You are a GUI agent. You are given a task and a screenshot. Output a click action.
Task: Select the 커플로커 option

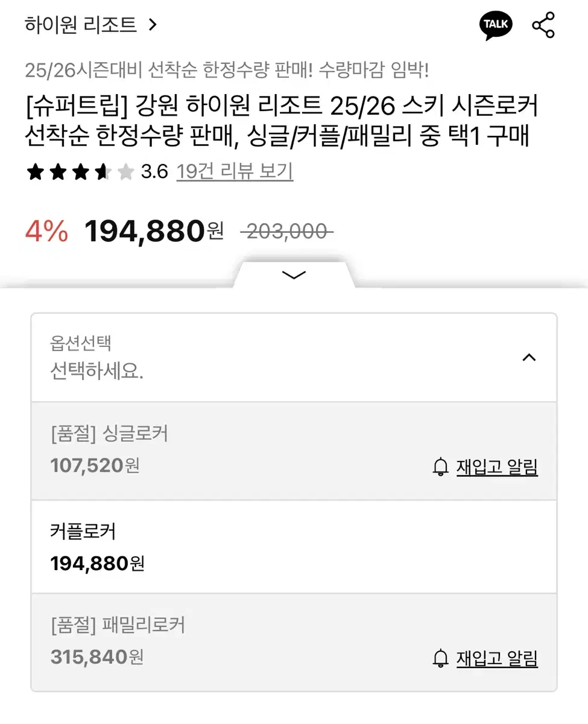coord(294,547)
